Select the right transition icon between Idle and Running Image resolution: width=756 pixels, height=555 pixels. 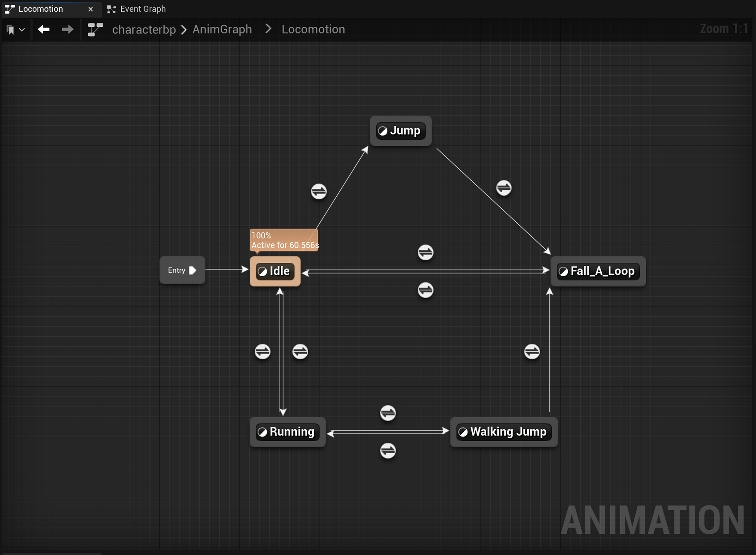[300, 351]
